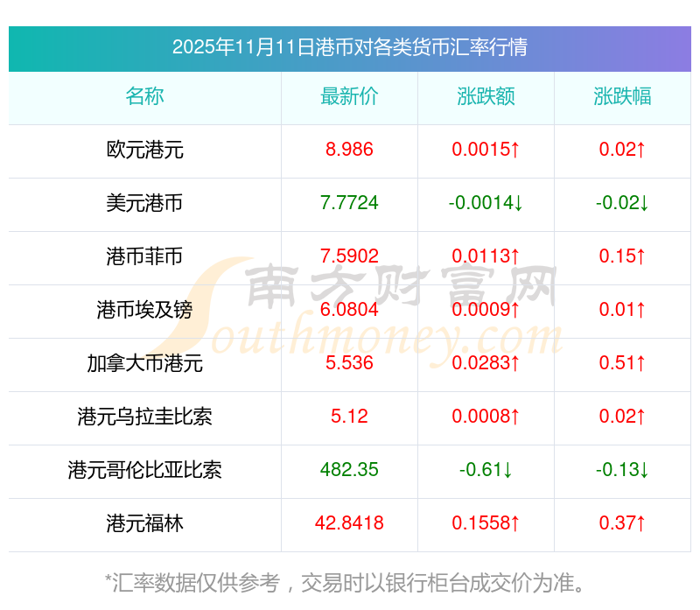Click the 港元福林 row name
The width and height of the screenshot is (700, 610).
pos(144,523)
